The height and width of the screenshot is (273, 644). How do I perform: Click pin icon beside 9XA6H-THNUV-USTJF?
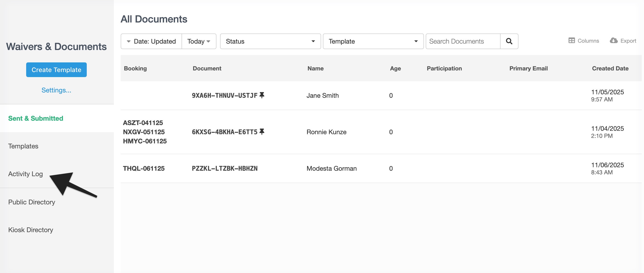click(x=262, y=95)
